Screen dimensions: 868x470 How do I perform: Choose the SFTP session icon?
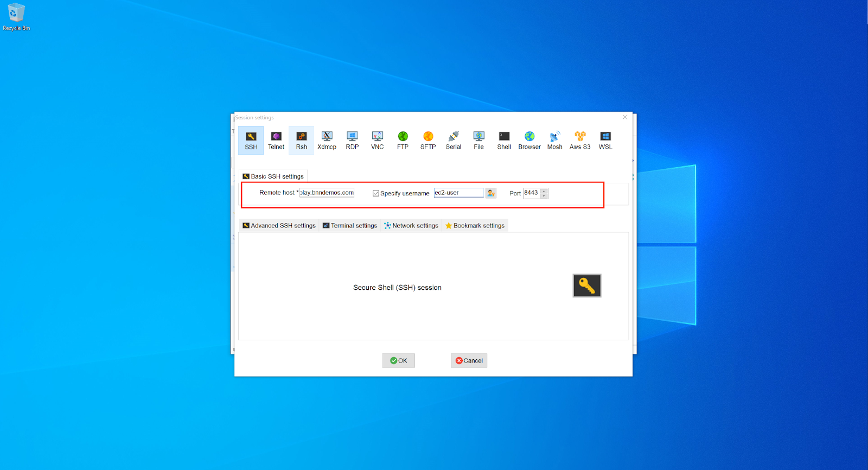pyautogui.click(x=428, y=141)
